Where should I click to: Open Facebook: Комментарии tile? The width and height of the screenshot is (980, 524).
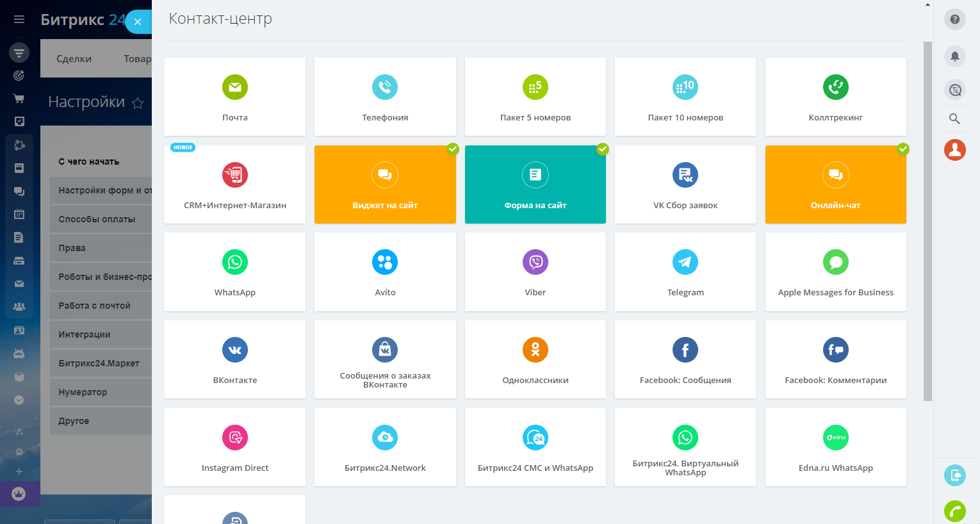[836, 359]
